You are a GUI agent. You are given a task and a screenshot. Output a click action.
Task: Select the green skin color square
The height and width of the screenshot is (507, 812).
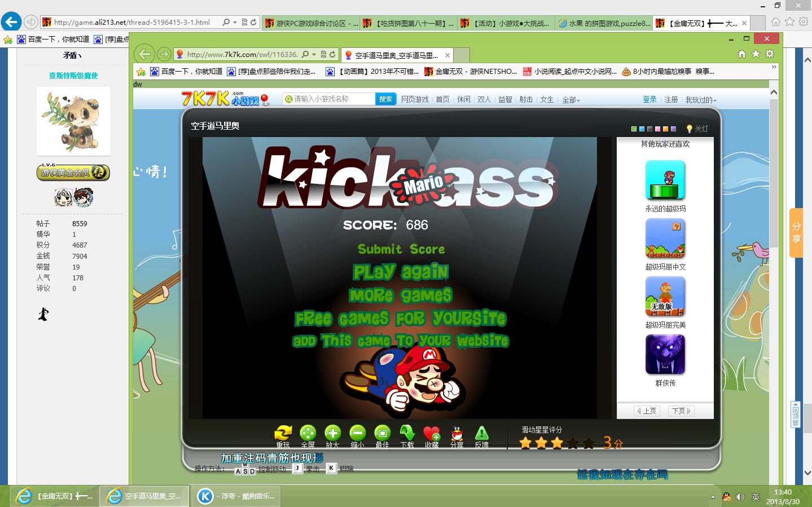coord(634,129)
